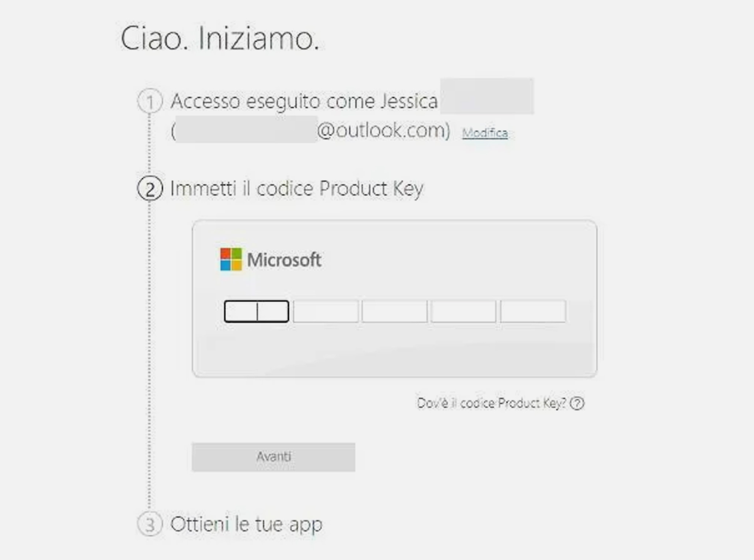Select the @outlook.com email address text
This screenshot has height=560, width=754.
click(x=383, y=130)
